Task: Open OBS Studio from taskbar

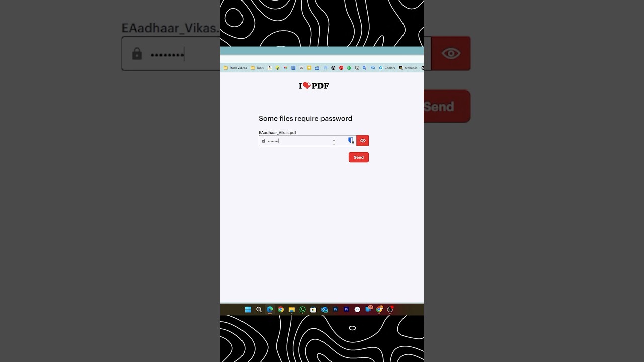Action: (390, 310)
